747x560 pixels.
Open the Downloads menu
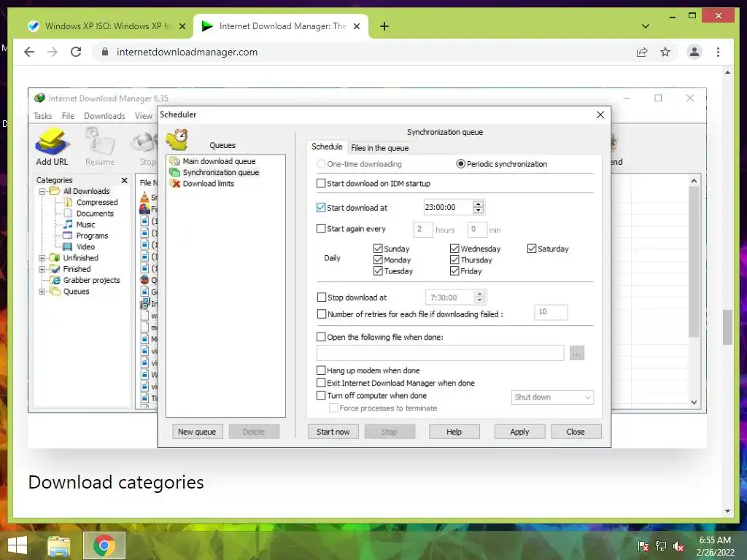click(104, 116)
